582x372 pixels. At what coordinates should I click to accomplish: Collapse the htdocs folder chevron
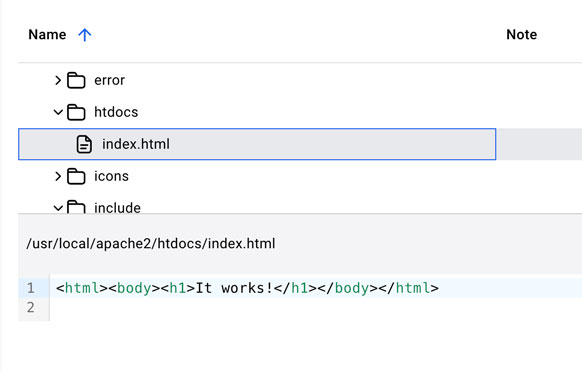click(58, 112)
